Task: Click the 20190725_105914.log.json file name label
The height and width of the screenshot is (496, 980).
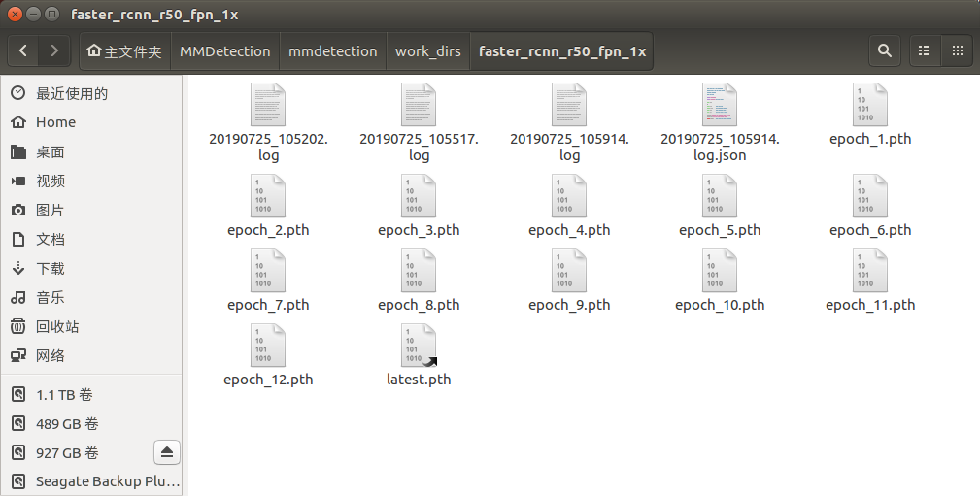Action: (720, 148)
